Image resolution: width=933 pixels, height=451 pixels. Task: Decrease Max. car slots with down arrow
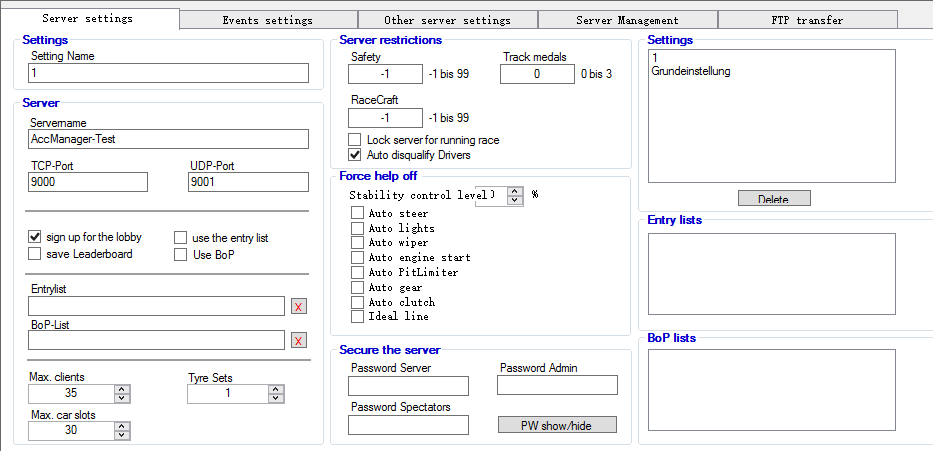point(122,435)
